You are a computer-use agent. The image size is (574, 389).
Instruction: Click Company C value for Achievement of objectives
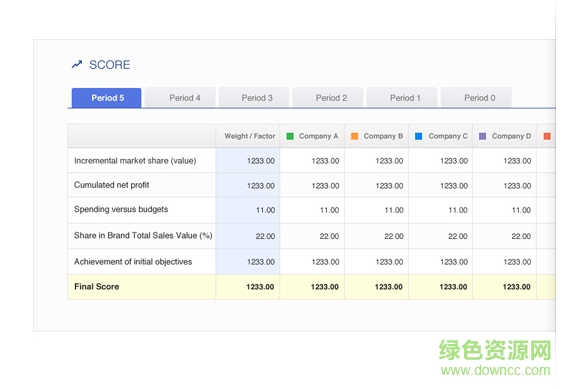point(454,262)
